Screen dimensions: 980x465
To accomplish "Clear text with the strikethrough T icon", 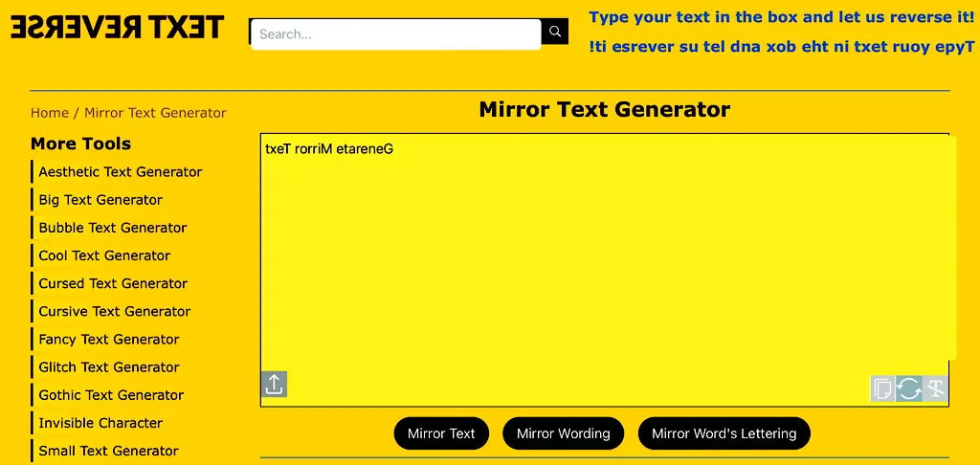I will point(935,388).
